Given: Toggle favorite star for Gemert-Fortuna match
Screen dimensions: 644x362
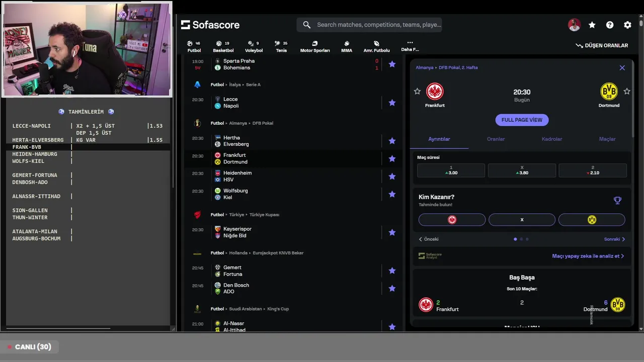Looking at the screenshot, I should (x=392, y=270).
